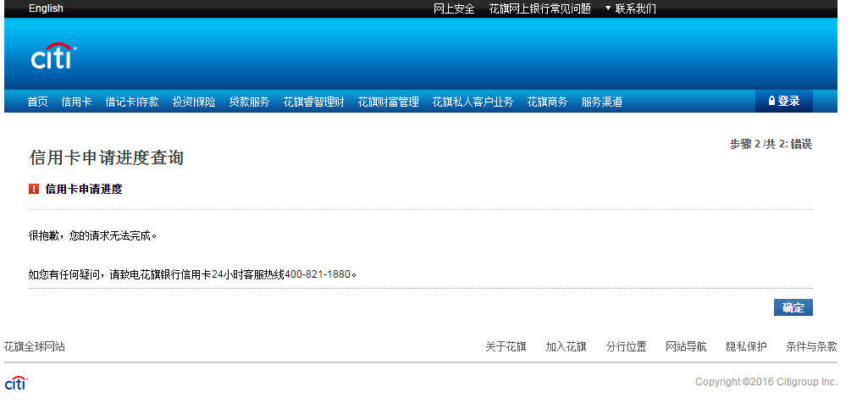Open the 投资/保险 menu
Viewport: 868px width, 420px height.
[x=194, y=102]
